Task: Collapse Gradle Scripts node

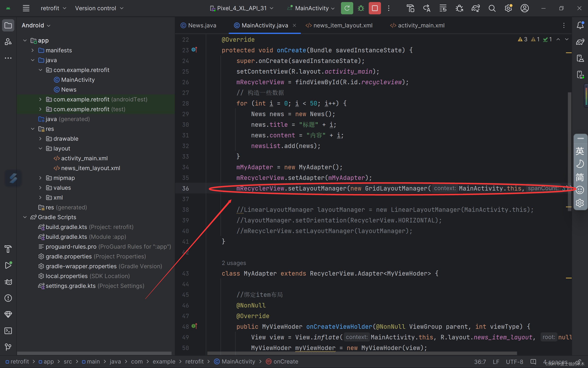Action: pos(25,217)
